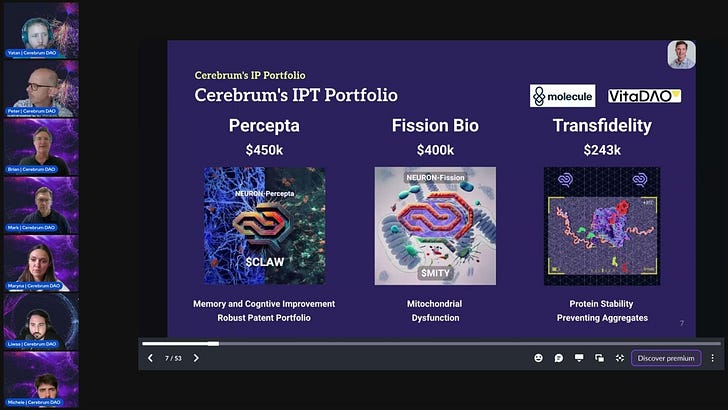Click the overlapping screens icon
Image resolution: width=728 pixels, height=410 pixels.
tap(599, 358)
